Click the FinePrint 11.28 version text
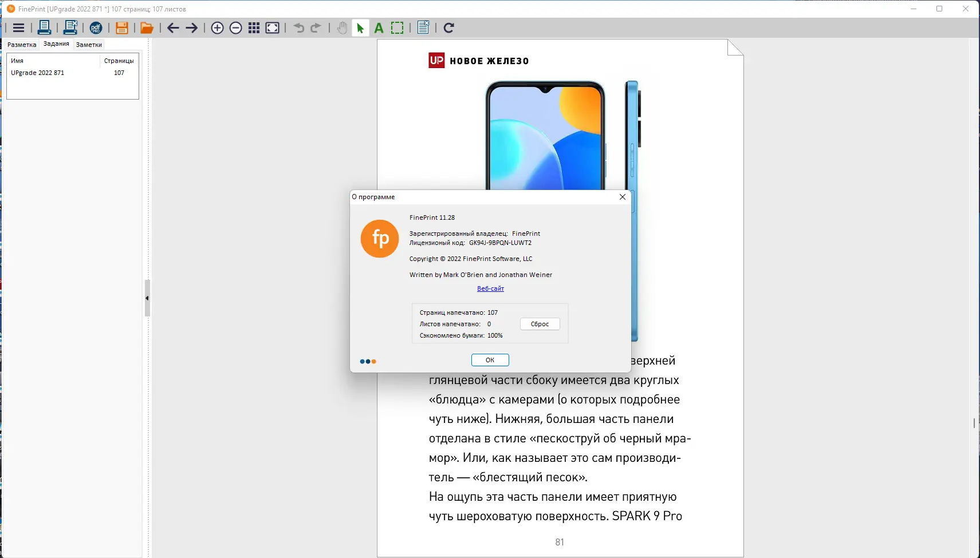Screen dimensions: 980x558 [432, 217]
